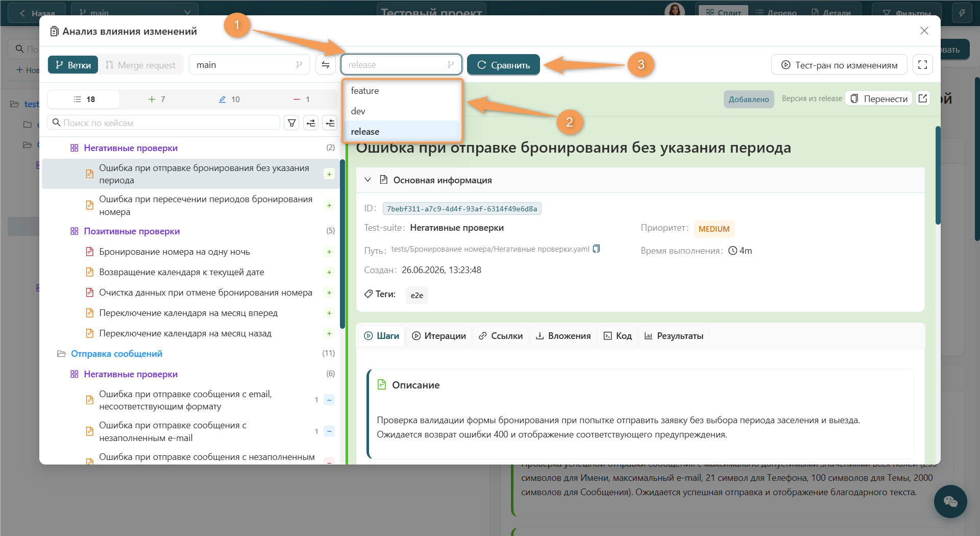Swap the main and release branches

(325, 65)
